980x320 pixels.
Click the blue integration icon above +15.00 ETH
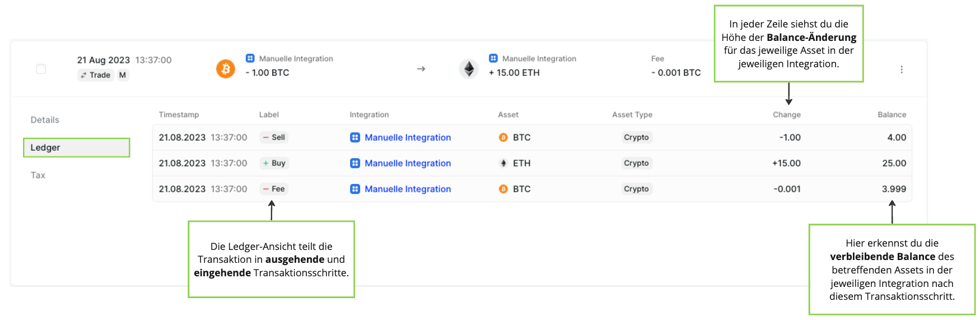pos(493,58)
